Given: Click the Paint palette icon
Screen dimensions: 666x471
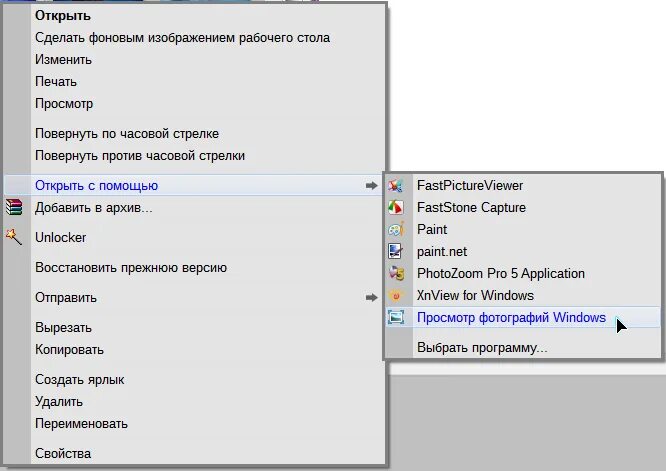Looking at the screenshot, I should pos(396,229).
